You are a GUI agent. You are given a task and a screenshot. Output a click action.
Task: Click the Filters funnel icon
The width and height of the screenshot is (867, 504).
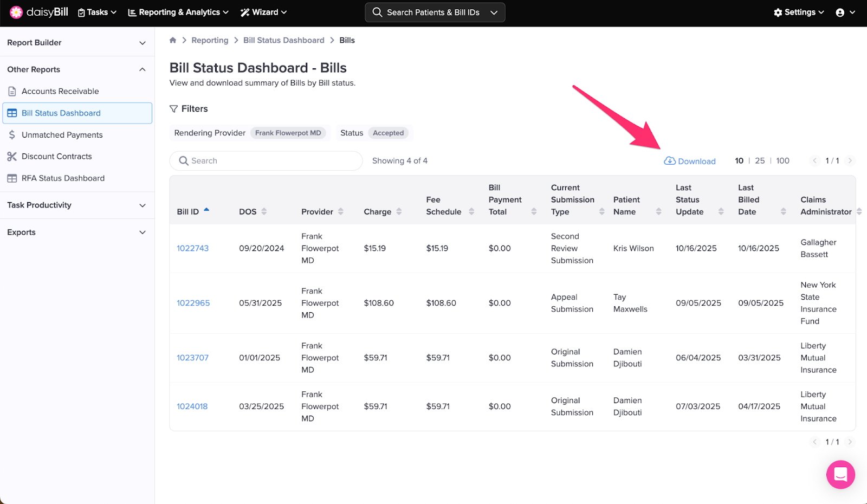coord(174,109)
